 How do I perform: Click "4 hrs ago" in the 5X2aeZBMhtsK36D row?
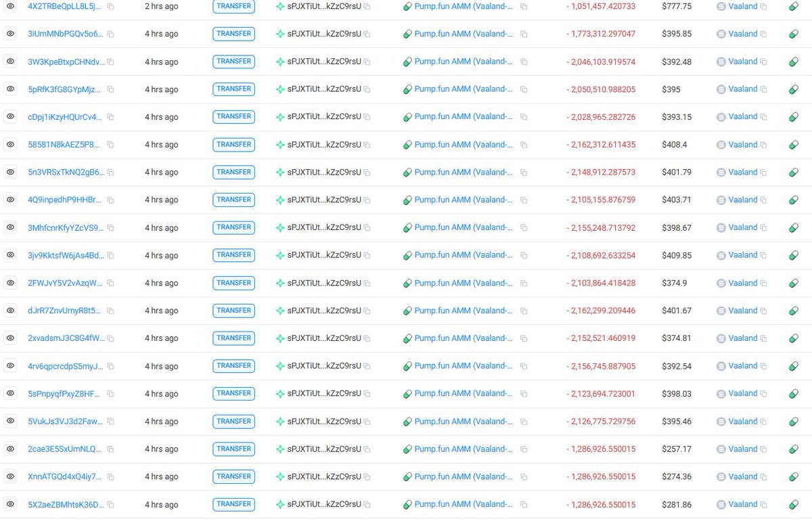(x=162, y=505)
